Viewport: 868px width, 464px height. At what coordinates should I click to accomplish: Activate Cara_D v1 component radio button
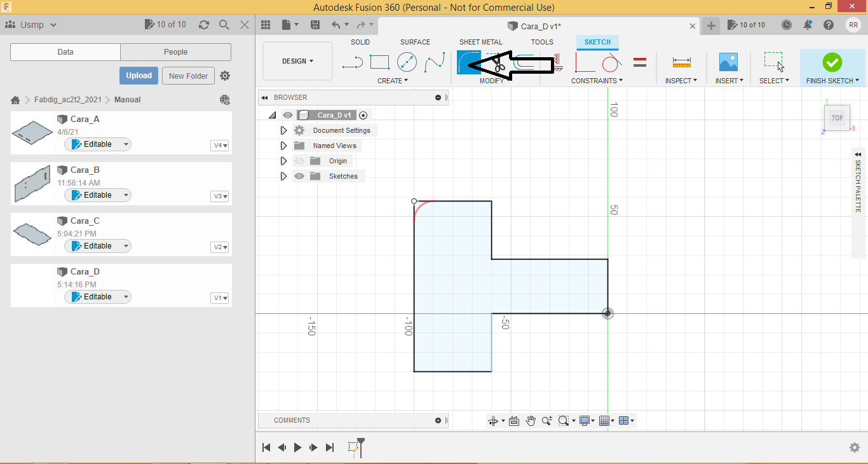[x=363, y=115]
